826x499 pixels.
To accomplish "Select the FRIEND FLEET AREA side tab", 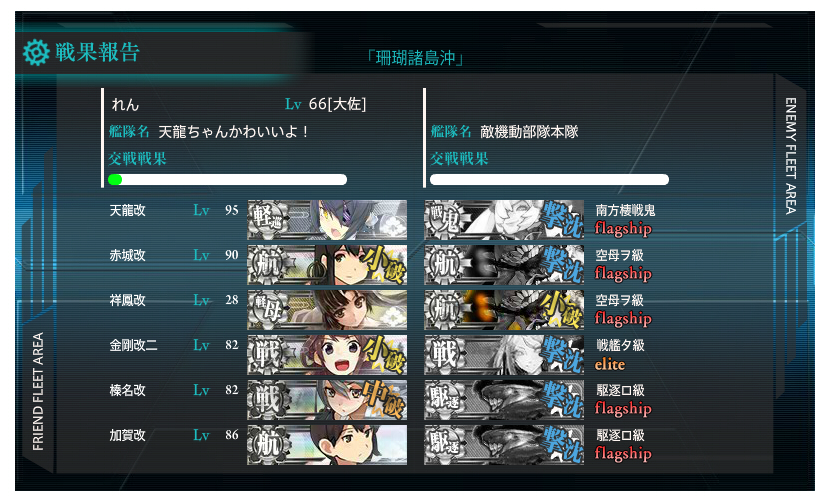I will coord(38,391).
